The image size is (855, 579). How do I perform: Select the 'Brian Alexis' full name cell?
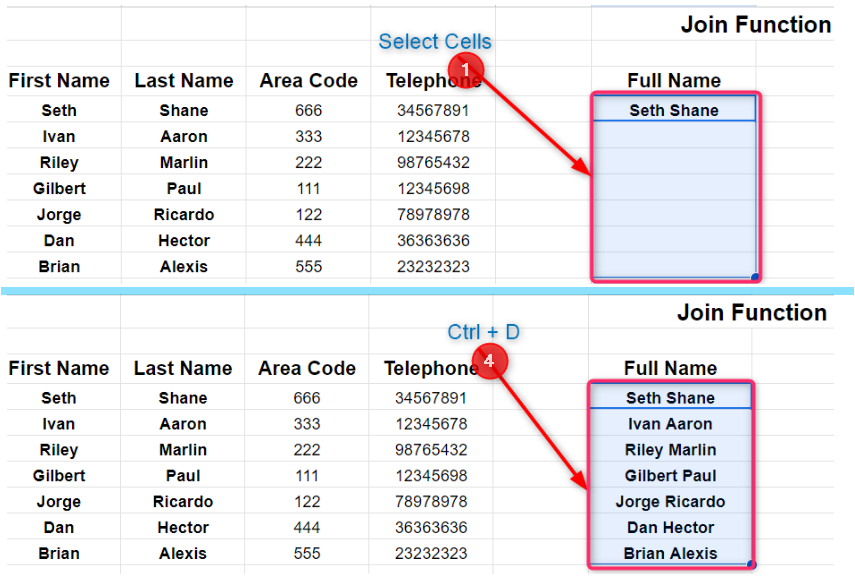[670, 554]
